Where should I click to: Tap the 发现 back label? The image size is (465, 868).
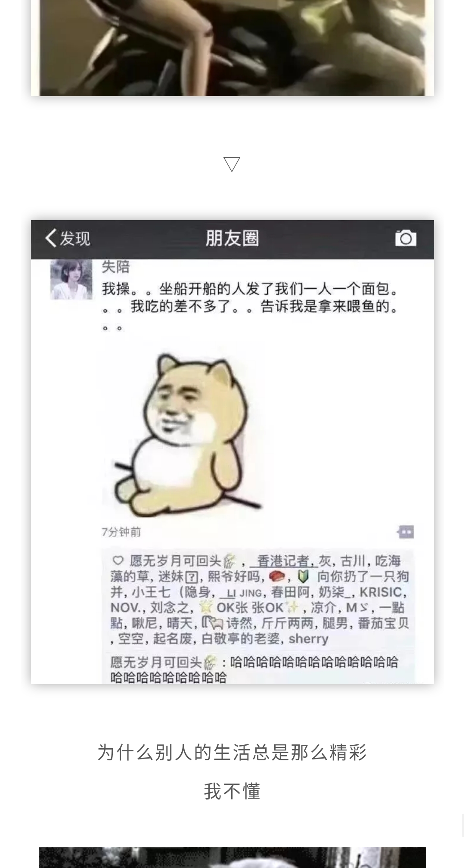(x=75, y=238)
